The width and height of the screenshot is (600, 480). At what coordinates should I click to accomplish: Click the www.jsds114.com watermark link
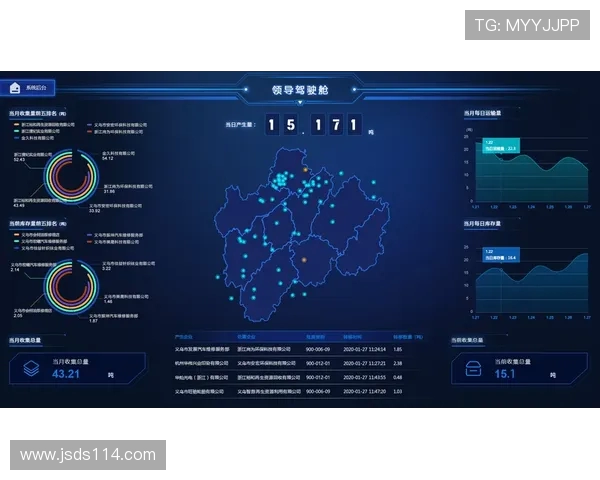pos(88,455)
